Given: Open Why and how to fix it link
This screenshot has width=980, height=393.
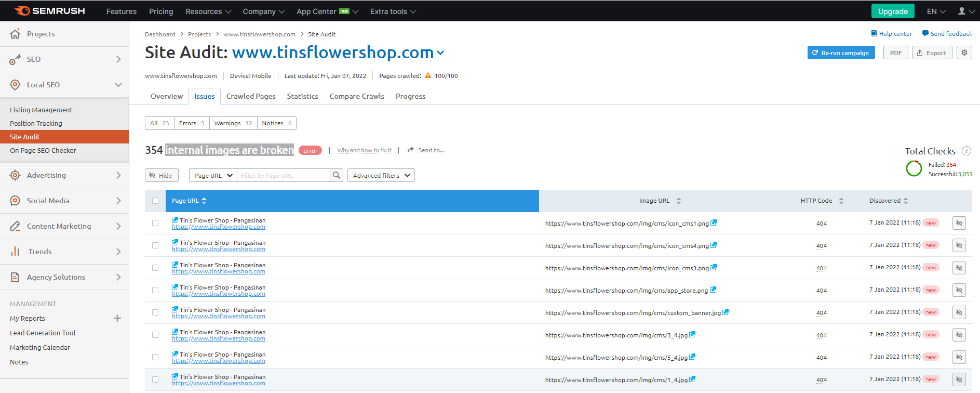Looking at the screenshot, I should pos(364,150).
